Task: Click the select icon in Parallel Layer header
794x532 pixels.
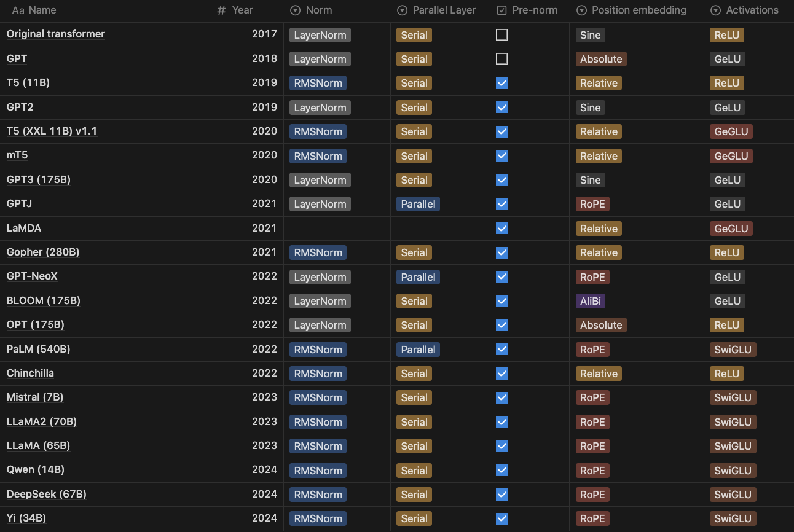Action: pos(403,10)
